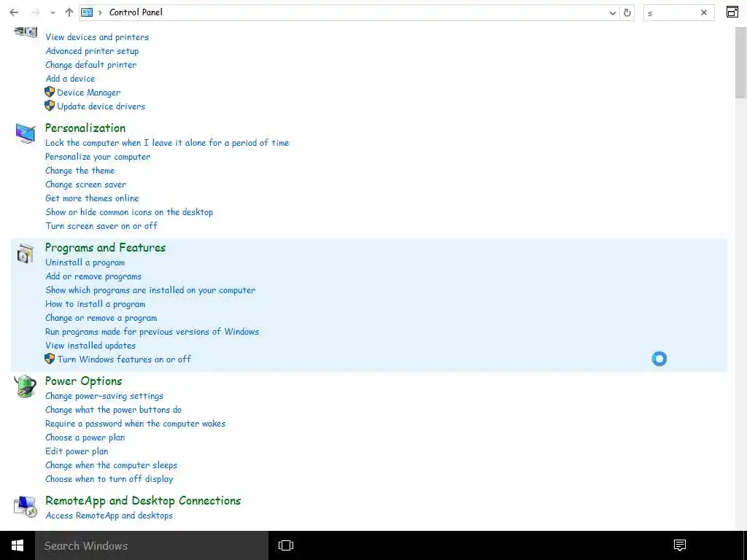The image size is (747, 560).
Task: Open the Action Center notifications icon
Action: pyautogui.click(x=680, y=545)
